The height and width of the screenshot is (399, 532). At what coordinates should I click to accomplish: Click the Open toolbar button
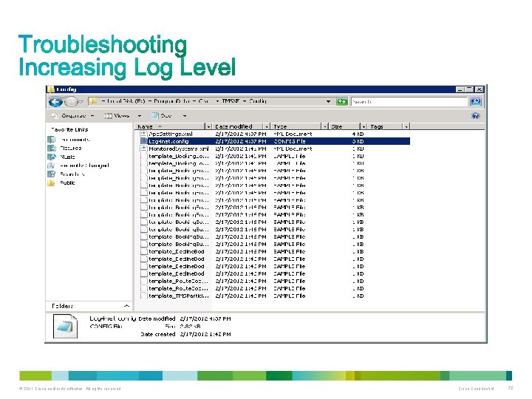(x=162, y=116)
